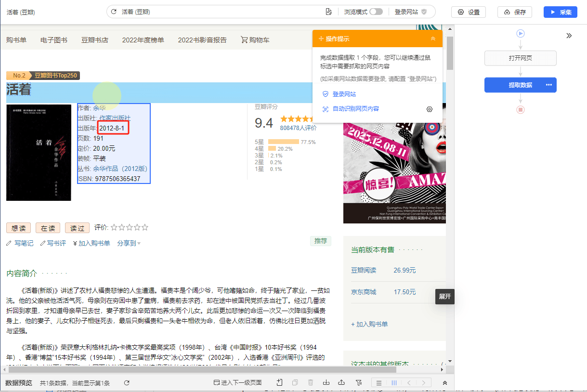The width and height of the screenshot is (587, 392).
Task: Click the 读过 button
Action: [77, 228]
